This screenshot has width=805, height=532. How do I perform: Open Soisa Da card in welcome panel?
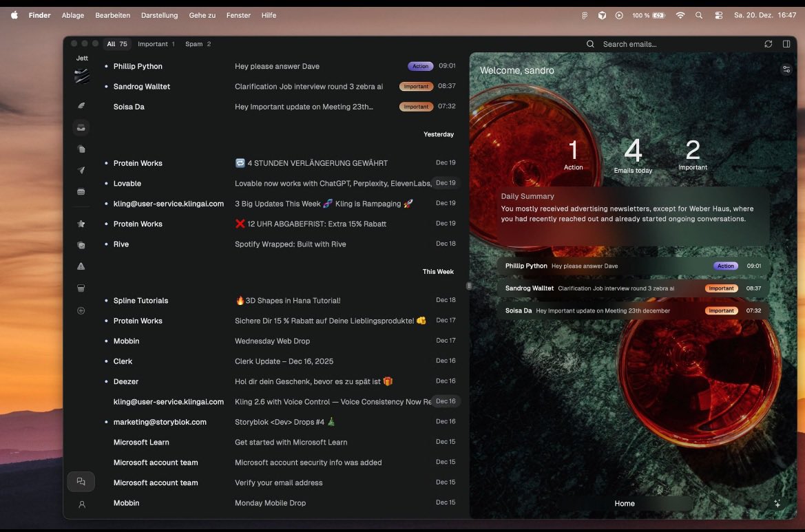[x=633, y=310]
